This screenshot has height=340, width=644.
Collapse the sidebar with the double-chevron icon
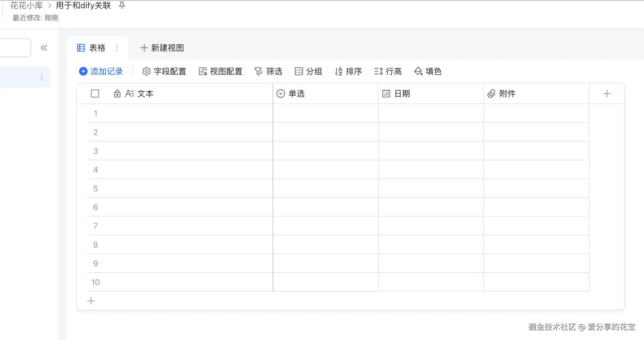[x=44, y=48]
